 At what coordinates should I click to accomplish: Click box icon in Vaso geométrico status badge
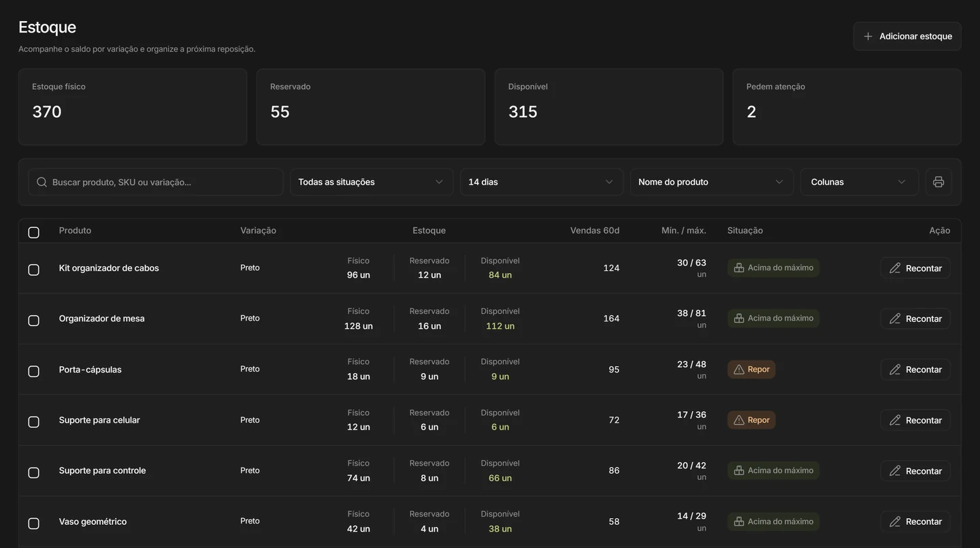click(x=739, y=521)
